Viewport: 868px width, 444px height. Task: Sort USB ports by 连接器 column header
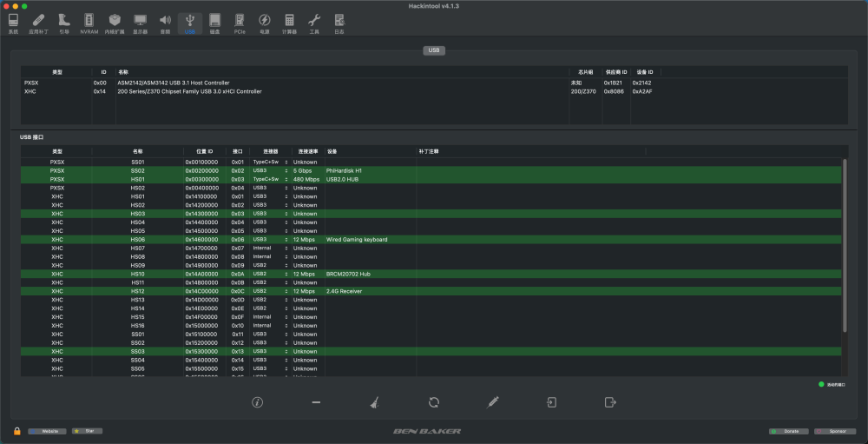click(x=270, y=151)
